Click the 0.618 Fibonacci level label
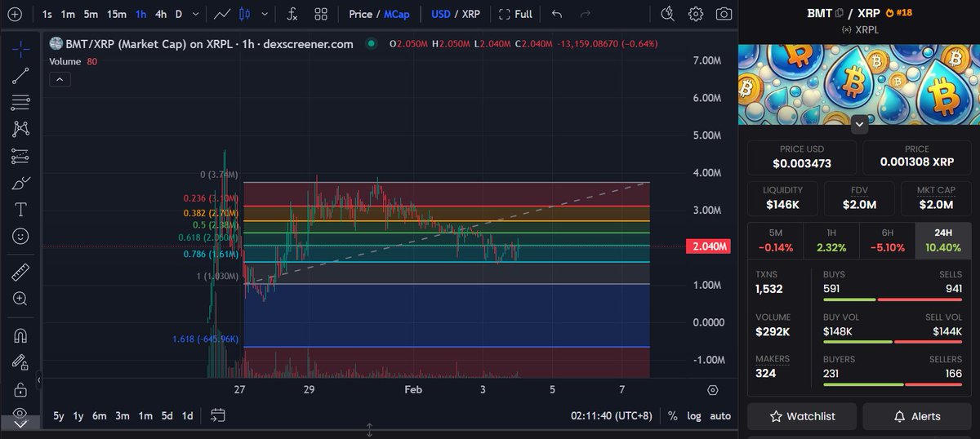980x439 pixels. [207, 237]
